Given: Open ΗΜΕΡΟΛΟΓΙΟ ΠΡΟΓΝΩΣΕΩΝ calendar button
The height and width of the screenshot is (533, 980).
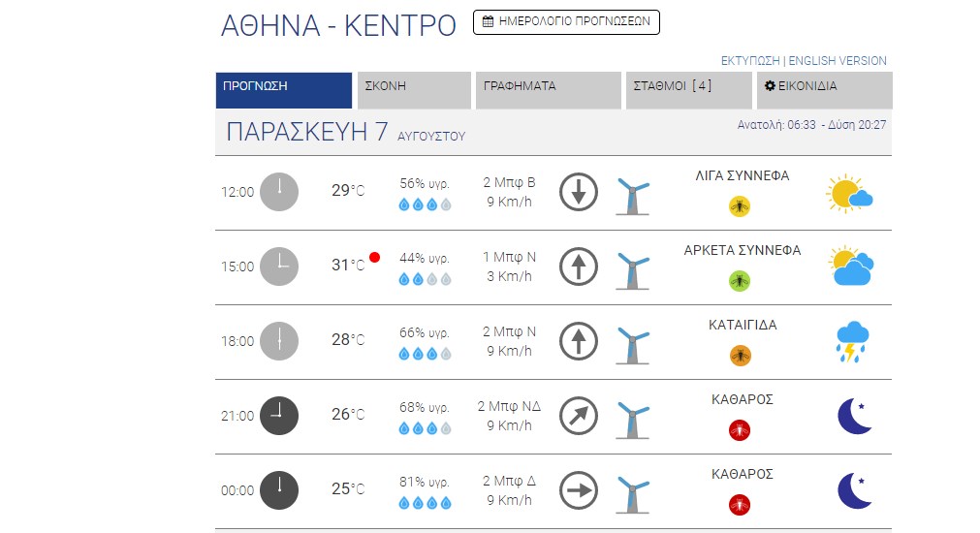Looking at the screenshot, I should 566,22.
